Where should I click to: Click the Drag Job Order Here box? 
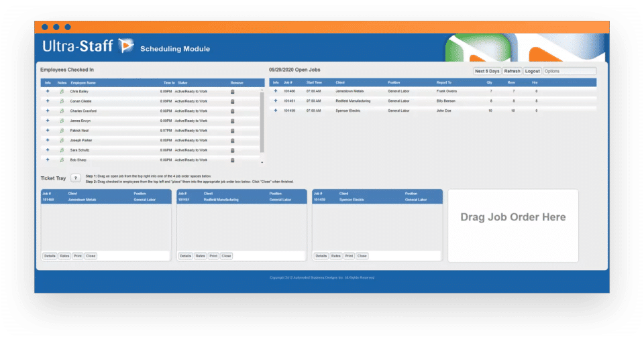[513, 225]
